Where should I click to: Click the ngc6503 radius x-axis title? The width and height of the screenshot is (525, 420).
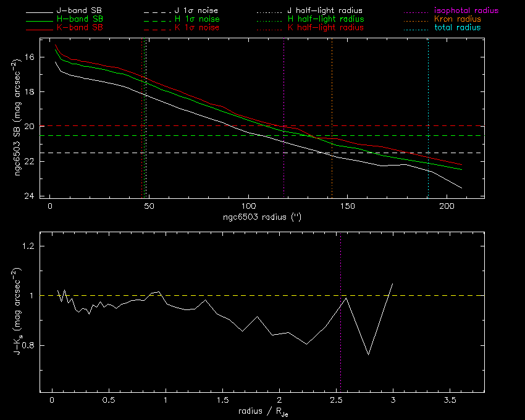tap(262, 217)
